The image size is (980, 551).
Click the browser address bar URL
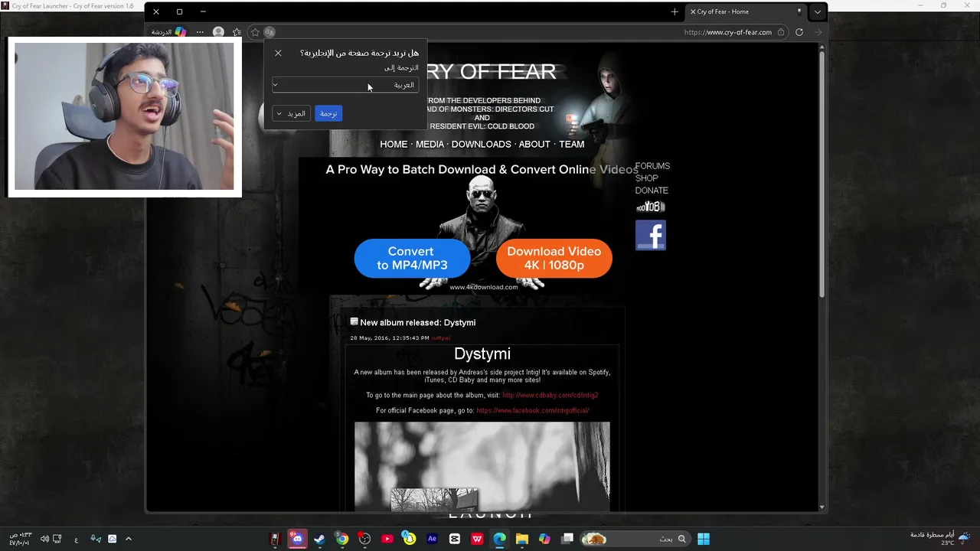click(x=728, y=32)
